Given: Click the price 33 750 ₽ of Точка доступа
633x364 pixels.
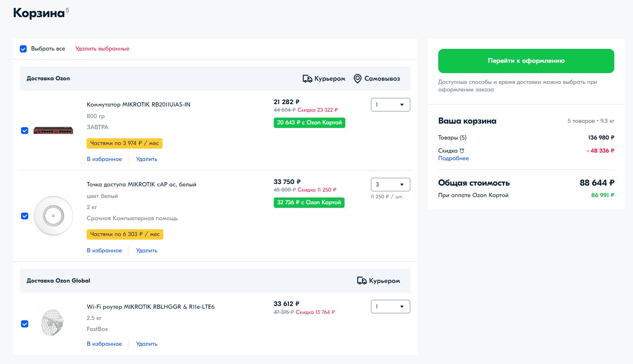Looking at the screenshot, I should click(x=287, y=182).
